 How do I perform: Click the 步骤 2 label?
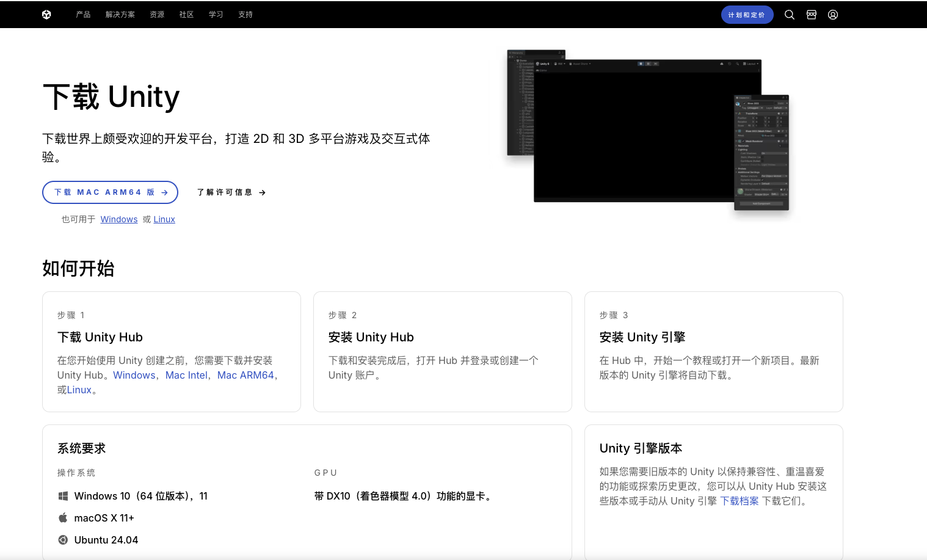(343, 315)
